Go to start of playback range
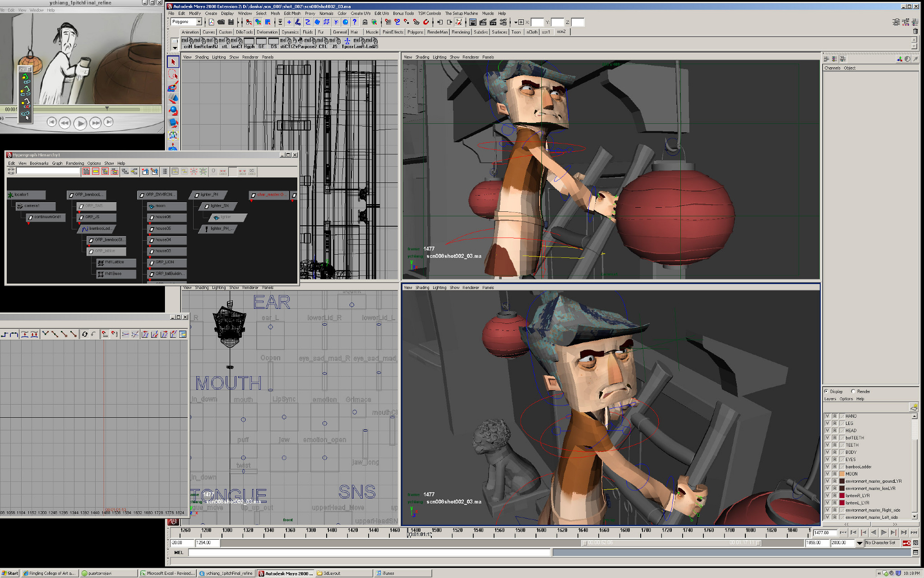The width and height of the screenshot is (924, 578). click(843, 532)
